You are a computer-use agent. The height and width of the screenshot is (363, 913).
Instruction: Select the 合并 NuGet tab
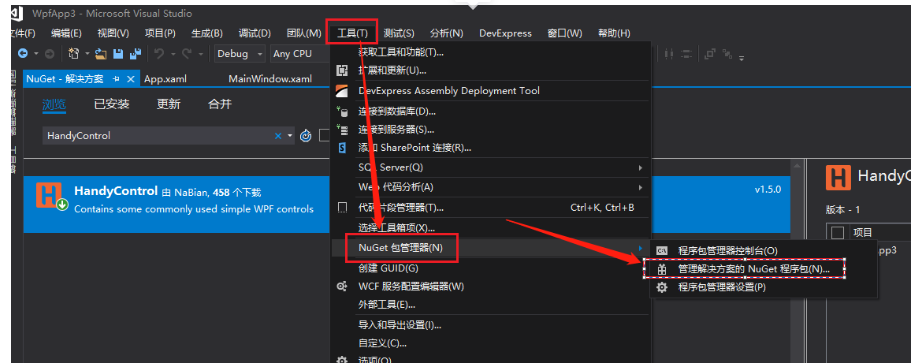[x=220, y=104]
